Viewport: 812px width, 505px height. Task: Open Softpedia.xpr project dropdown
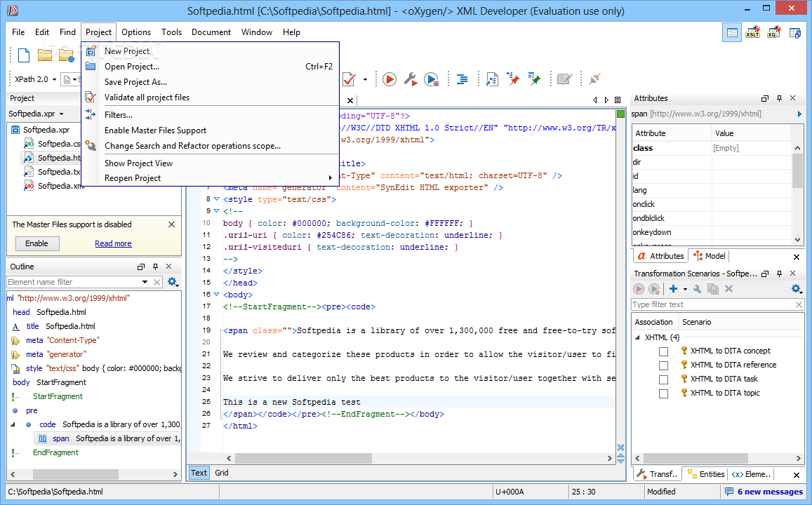(61, 114)
